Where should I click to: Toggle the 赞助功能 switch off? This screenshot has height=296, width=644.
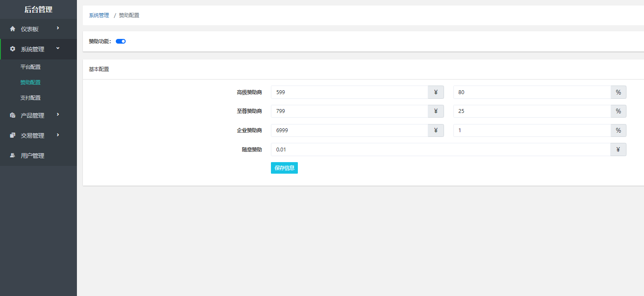[x=121, y=41]
